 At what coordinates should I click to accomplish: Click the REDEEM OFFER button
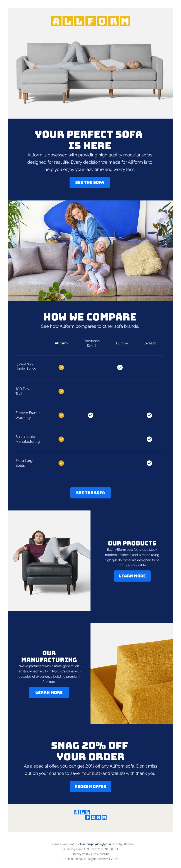point(90,787)
